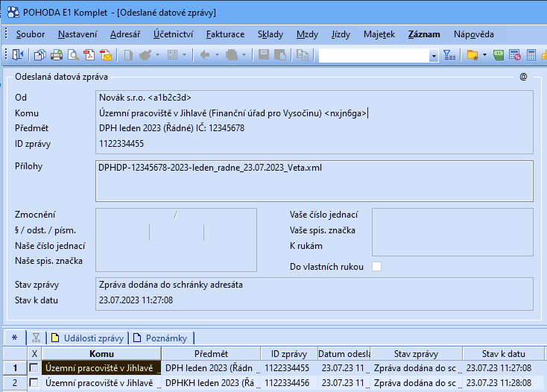Click the greyed gear settings icon
This screenshot has width=547, height=392.
coord(232,54)
